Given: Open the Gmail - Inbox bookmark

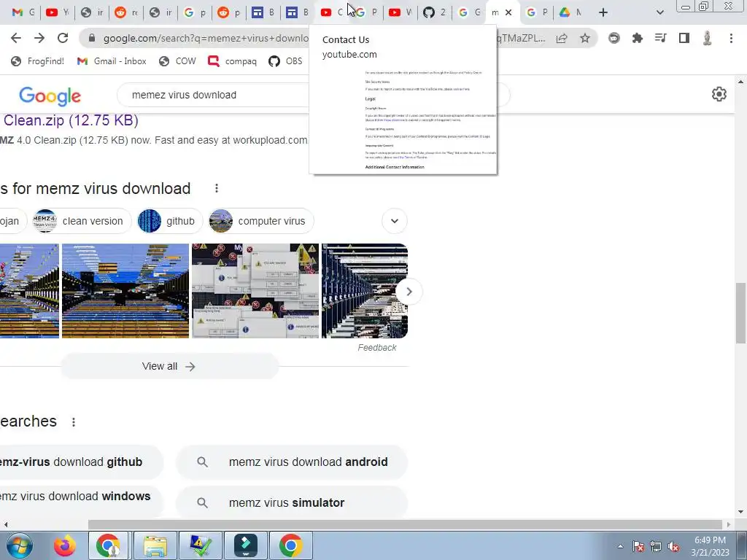Looking at the screenshot, I should (112, 61).
